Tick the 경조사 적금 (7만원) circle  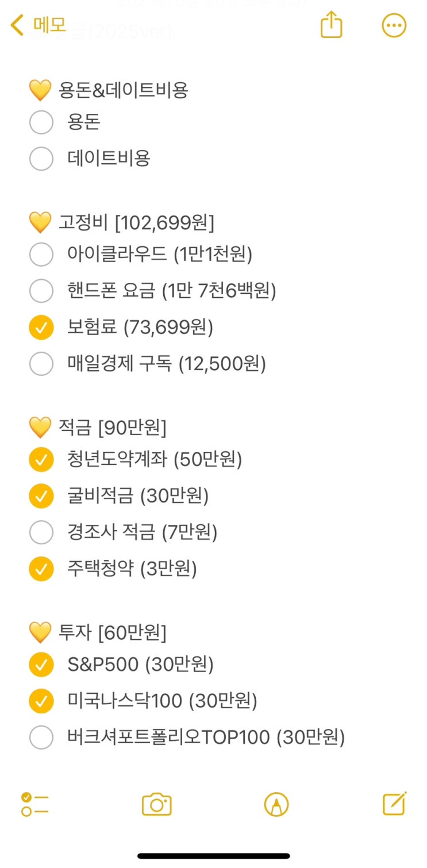tap(41, 533)
